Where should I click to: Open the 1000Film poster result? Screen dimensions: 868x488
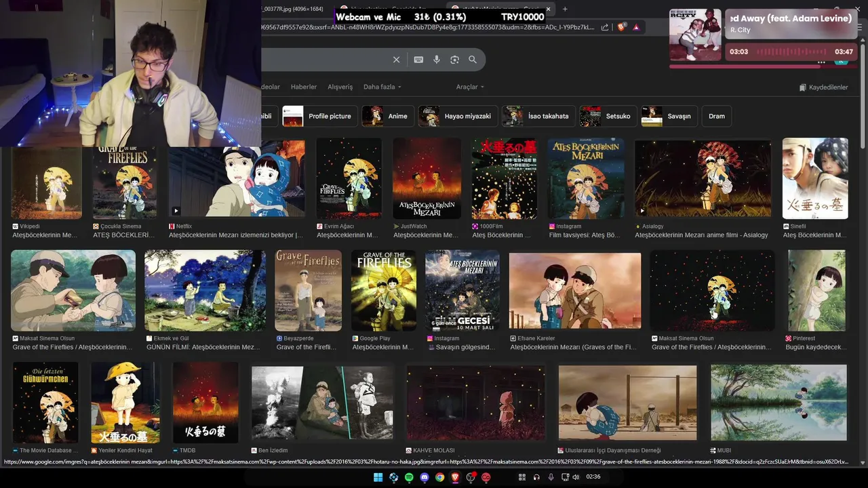coord(505,179)
